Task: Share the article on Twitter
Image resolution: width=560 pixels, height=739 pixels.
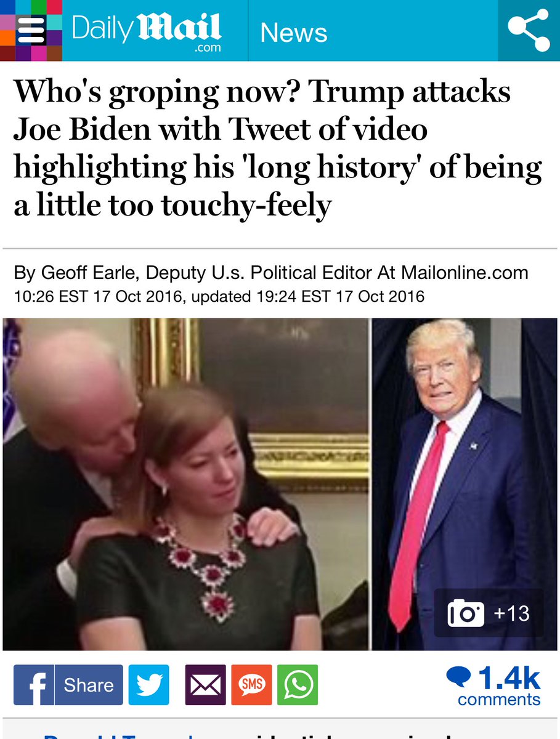Action: (148, 685)
